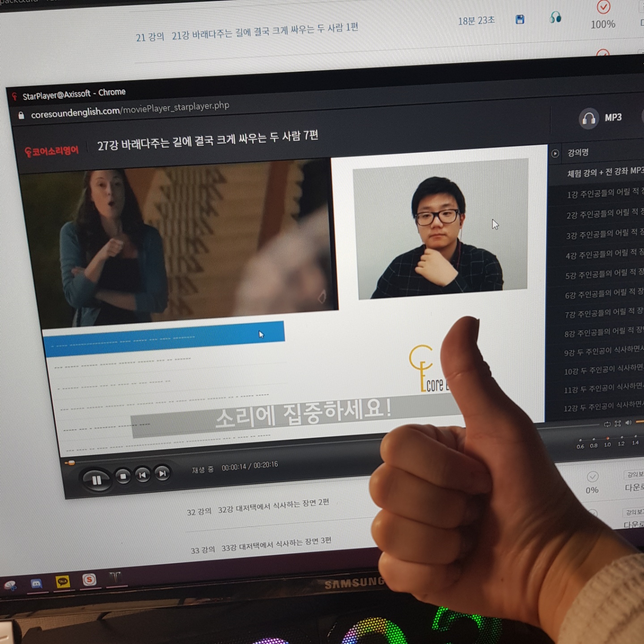Open 33강 대저택에서 식사하는 장면 3편 link
Screen dimensions: 644x644
pos(276,544)
